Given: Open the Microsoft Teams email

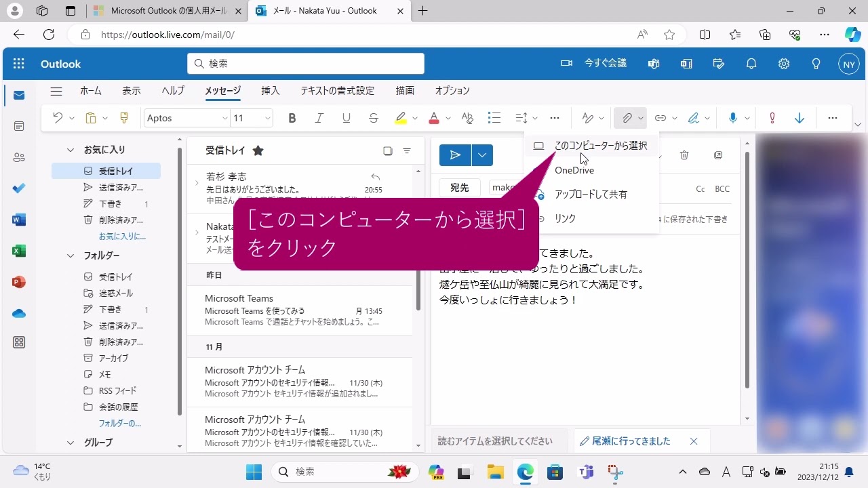Looking at the screenshot, I should click(300, 310).
